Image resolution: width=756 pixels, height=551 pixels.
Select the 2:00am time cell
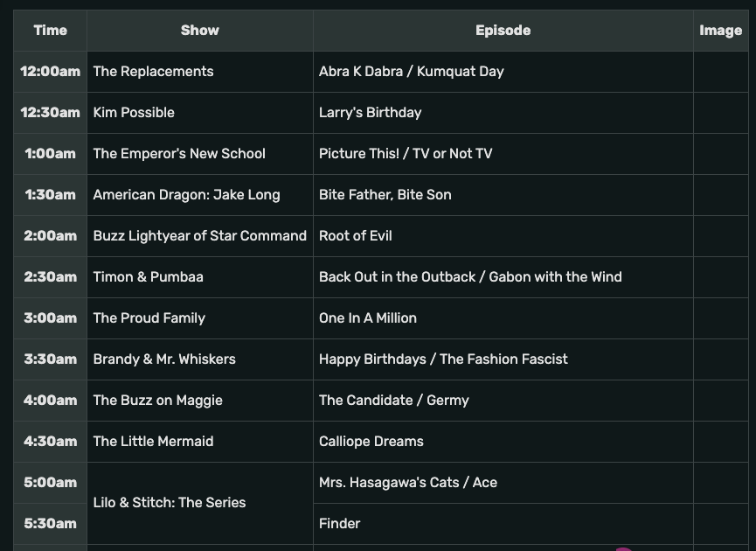pos(50,235)
